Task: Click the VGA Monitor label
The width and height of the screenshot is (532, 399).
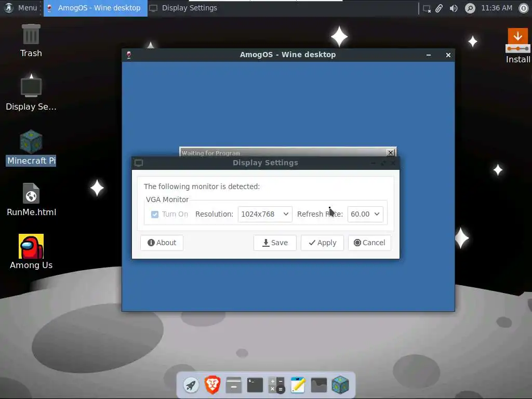Action: click(167, 200)
